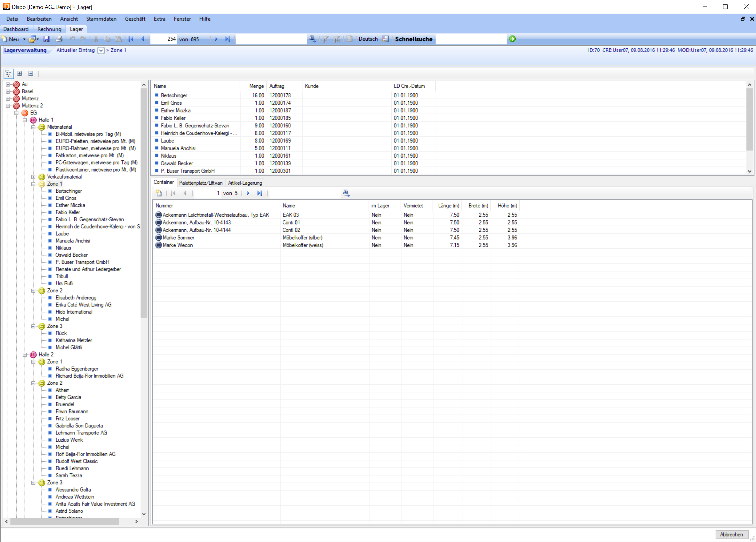Screen dimensions: 756x542
Task: Open the Aktueller Eintrag dropdown arrow
Action: (x=101, y=50)
